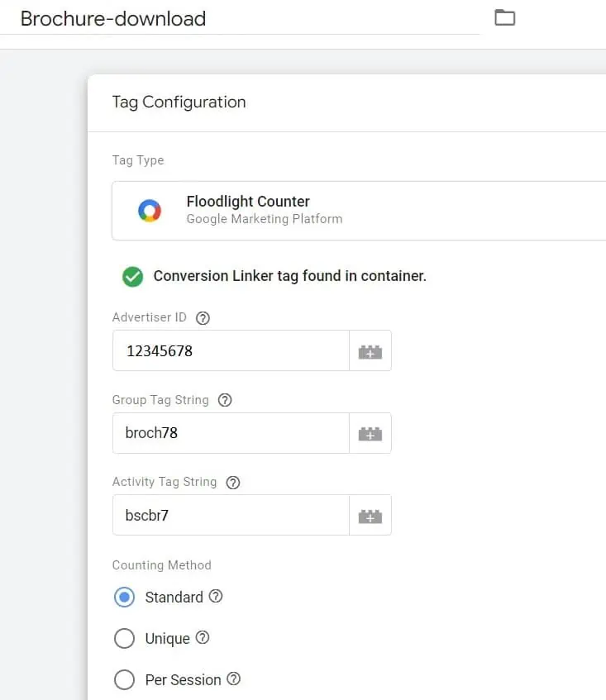Image resolution: width=606 pixels, height=700 pixels.
Task: Click the green Conversion Linker checkmark
Action: pyautogui.click(x=132, y=277)
